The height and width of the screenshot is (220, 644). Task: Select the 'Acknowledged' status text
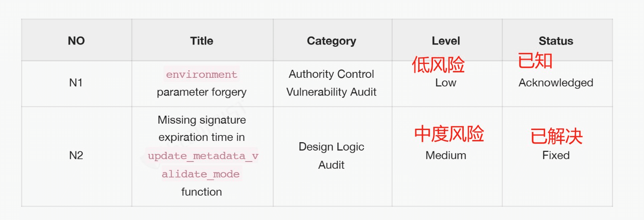point(556,82)
